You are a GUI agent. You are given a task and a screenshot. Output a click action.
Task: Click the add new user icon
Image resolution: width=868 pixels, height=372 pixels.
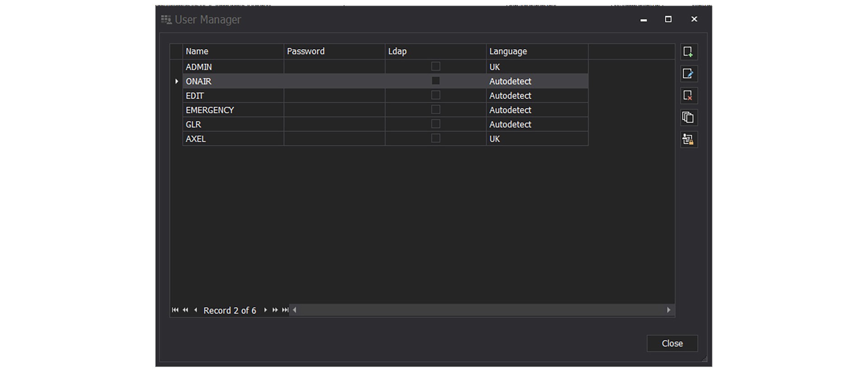[688, 52]
